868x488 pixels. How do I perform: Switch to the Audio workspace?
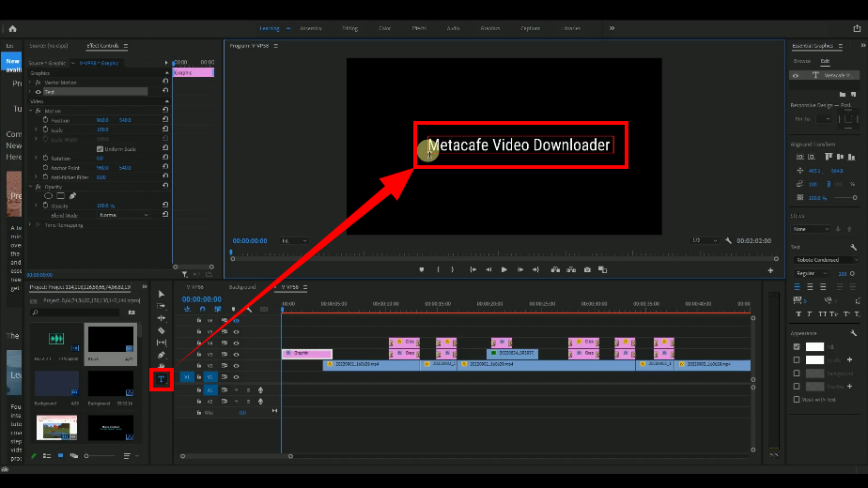(x=454, y=28)
